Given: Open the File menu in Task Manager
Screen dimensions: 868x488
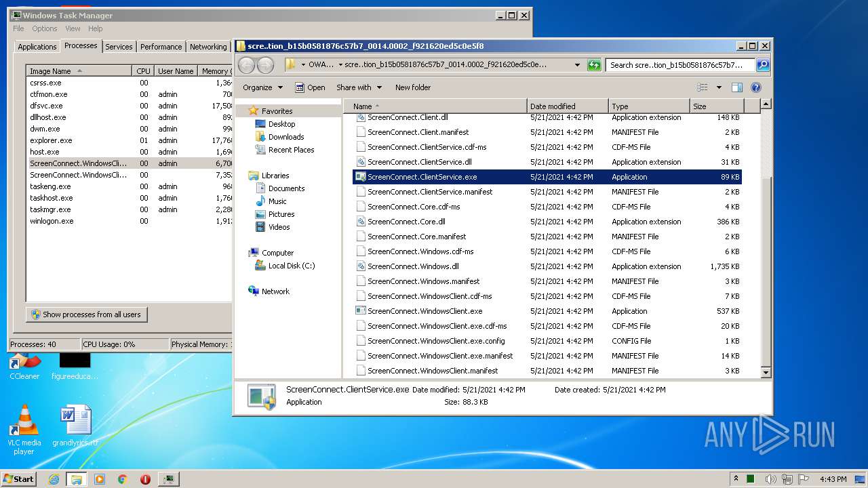Looking at the screenshot, I should (x=18, y=28).
